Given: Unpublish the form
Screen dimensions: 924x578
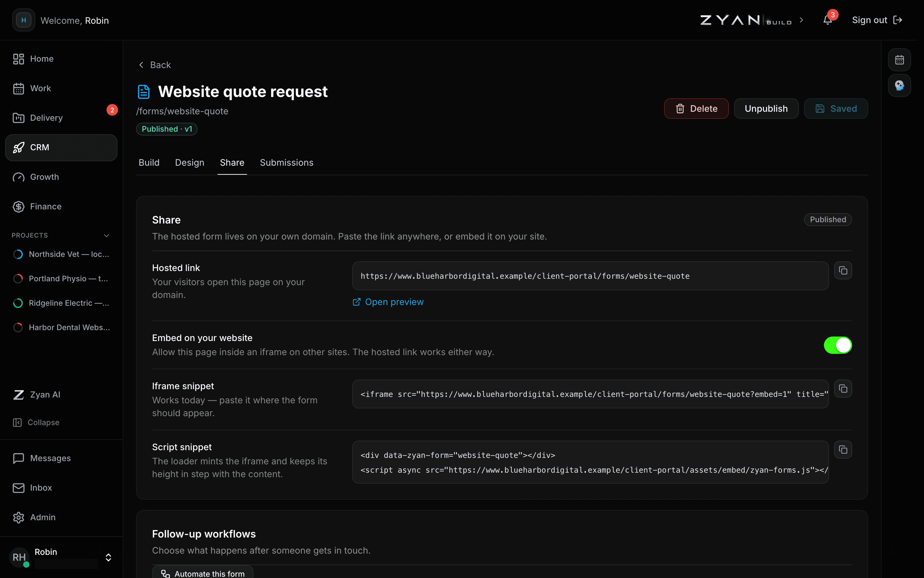Looking at the screenshot, I should pos(766,109).
